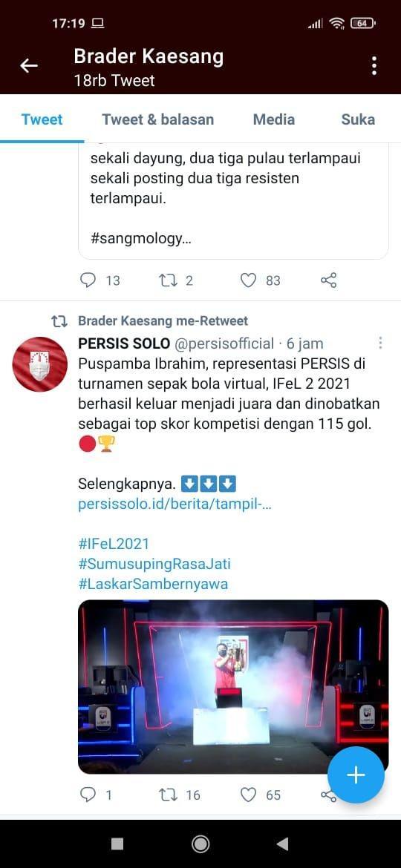
Task: Open the persissolo.id/berita link
Action: click(x=175, y=505)
